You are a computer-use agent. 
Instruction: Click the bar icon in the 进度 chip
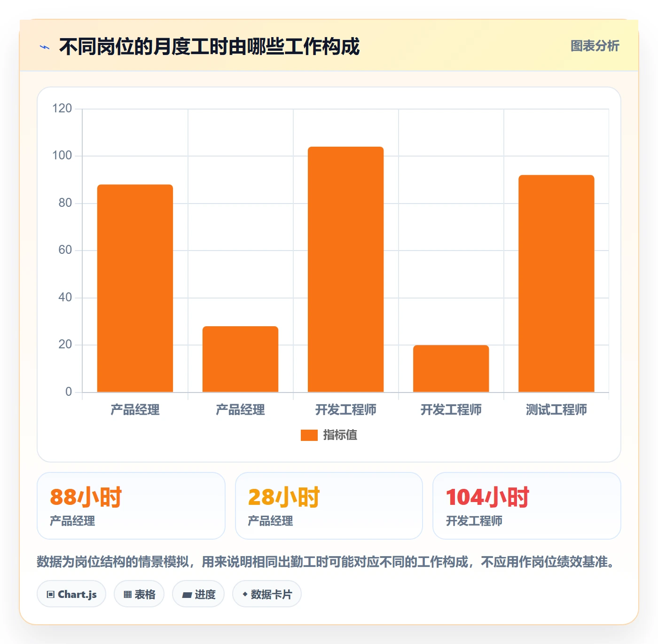click(187, 595)
